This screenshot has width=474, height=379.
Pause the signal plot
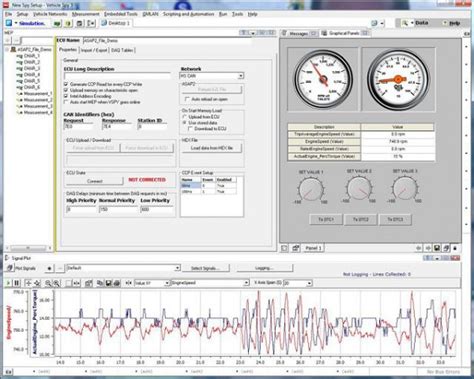(16, 283)
